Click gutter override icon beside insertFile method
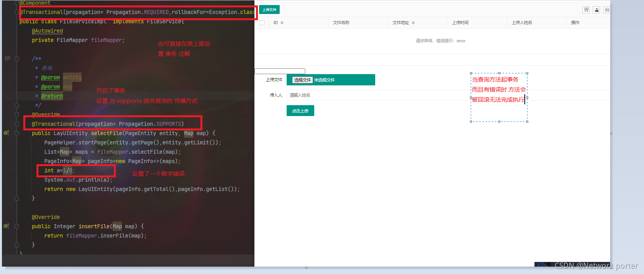644x274 pixels. [6, 226]
